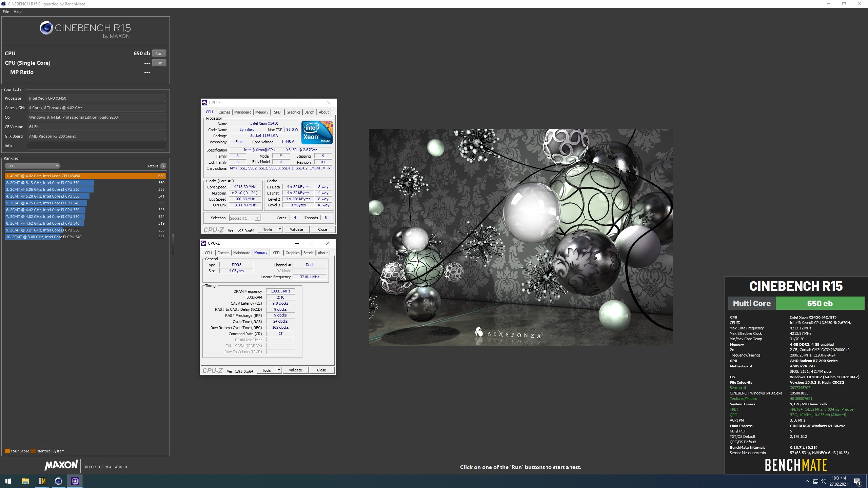Click Tools button in upper CPU-Z
The width and height of the screenshot is (868, 488).
coord(268,229)
